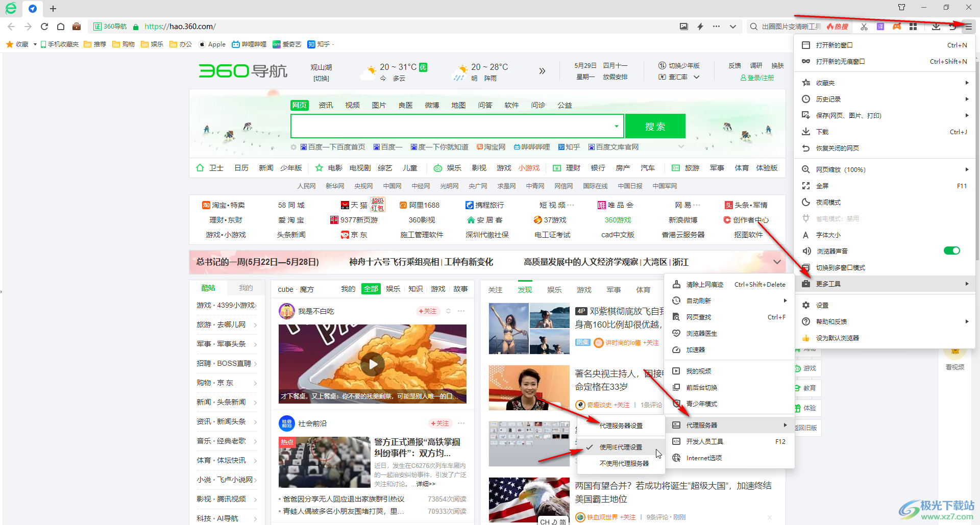Open Internet Options menu item
980x525 pixels.
(x=730, y=458)
